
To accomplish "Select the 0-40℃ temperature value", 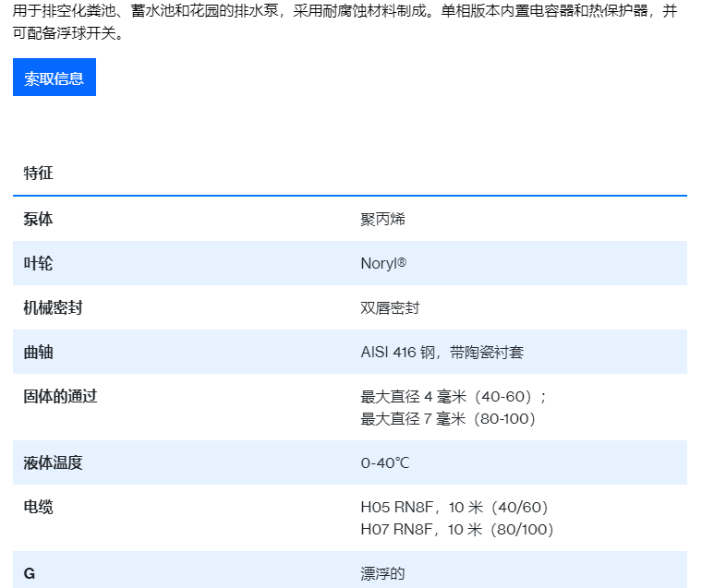I will (384, 462).
